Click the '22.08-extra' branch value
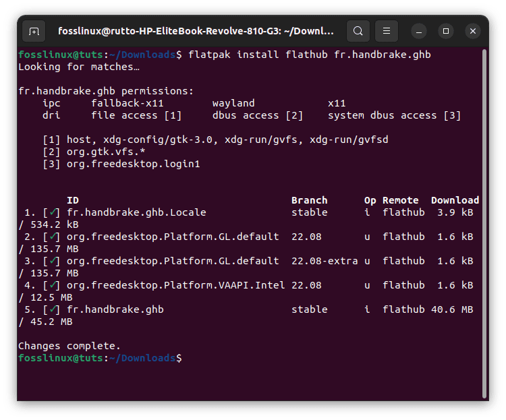 (325, 261)
